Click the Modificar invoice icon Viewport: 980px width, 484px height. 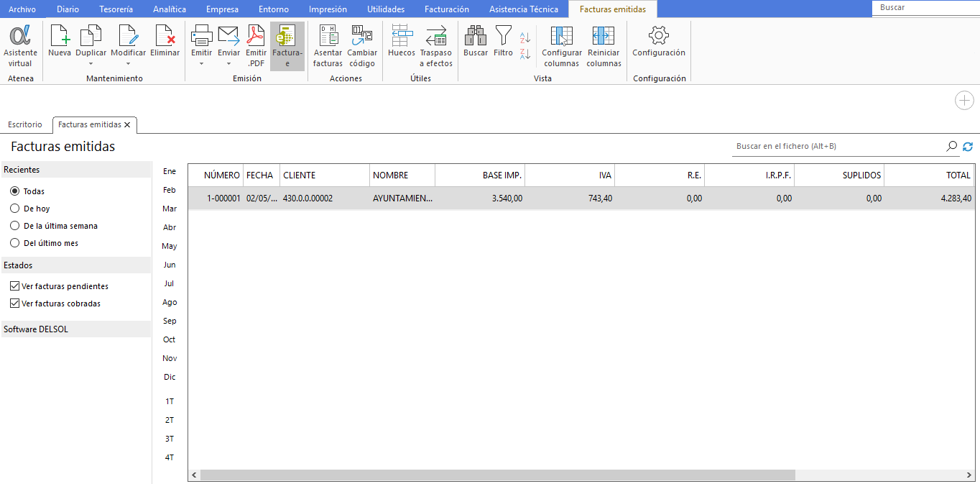128,36
